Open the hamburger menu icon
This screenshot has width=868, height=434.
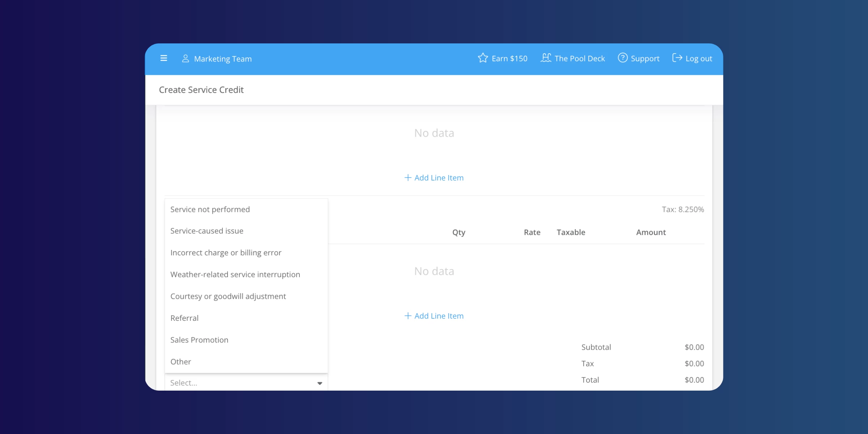click(x=163, y=58)
